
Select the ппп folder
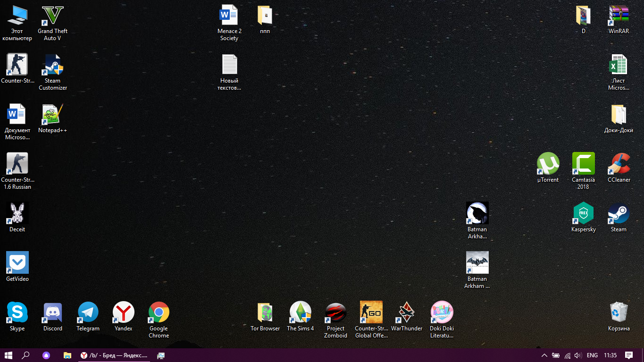pyautogui.click(x=265, y=19)
